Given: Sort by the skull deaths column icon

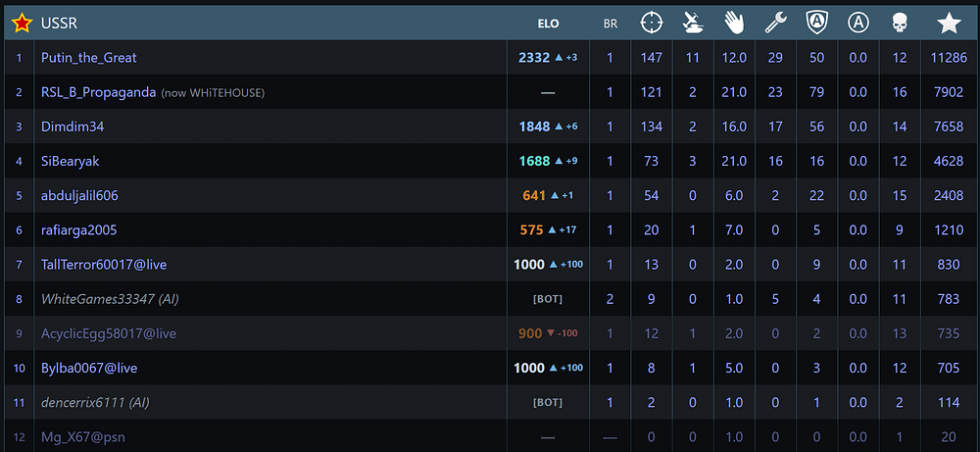Looking at the screenshot, I should coord(900,24).
